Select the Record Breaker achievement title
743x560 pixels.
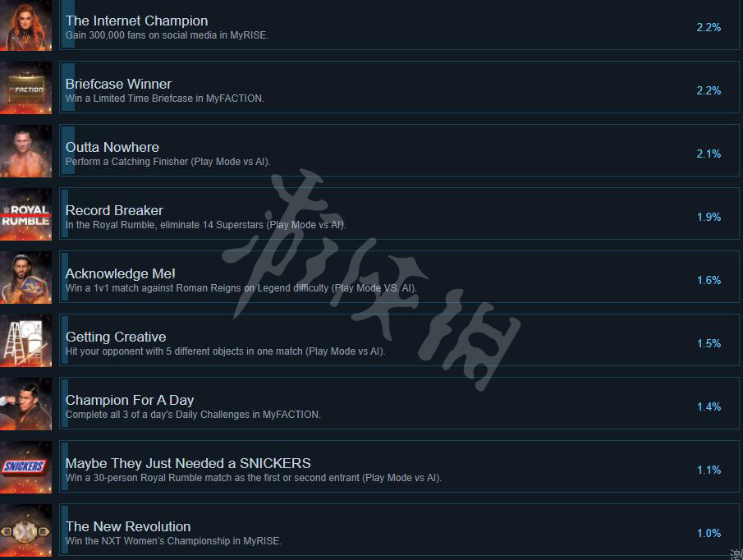click(x=114, y=210)
